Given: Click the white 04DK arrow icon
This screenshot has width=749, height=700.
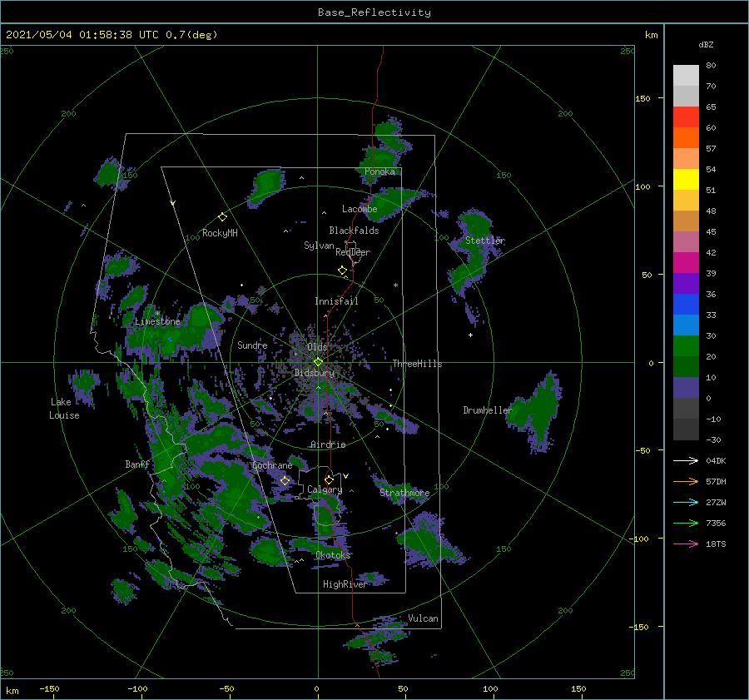Looking at the screenshot, I should click(x=686, y=460).
